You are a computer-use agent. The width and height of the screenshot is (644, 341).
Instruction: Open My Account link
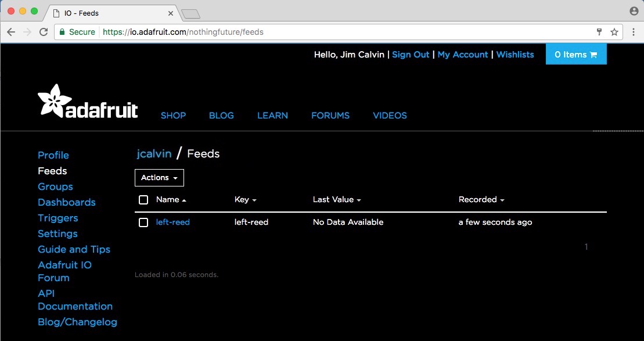click(x=462, y=55)
